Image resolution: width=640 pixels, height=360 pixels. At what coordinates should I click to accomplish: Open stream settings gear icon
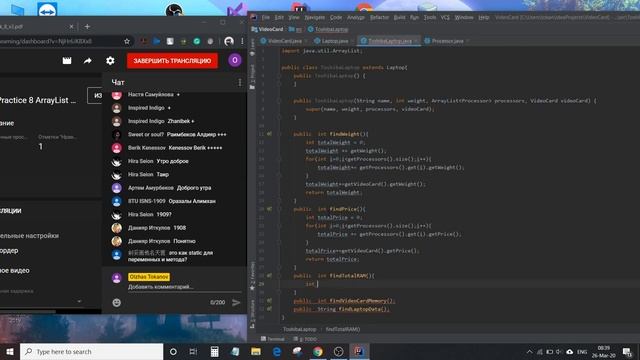point(110,61)
